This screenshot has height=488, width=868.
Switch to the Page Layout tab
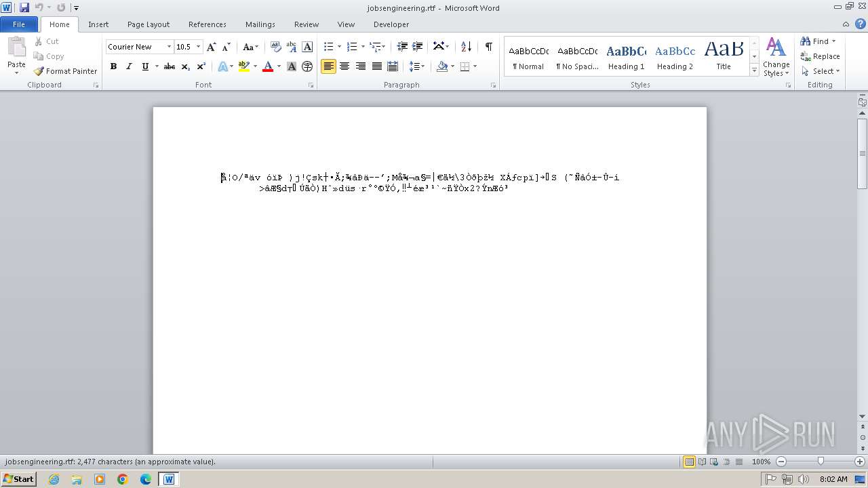click(149, 24)
